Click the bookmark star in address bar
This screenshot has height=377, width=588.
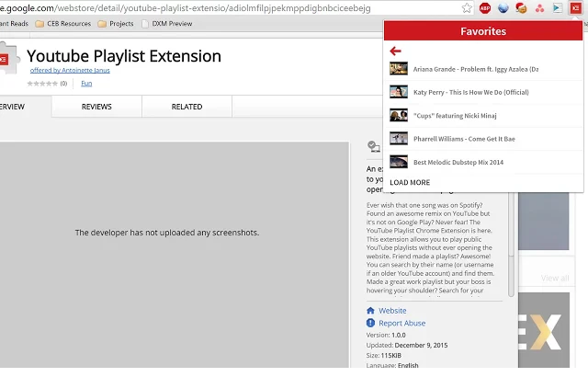[467, 8]
